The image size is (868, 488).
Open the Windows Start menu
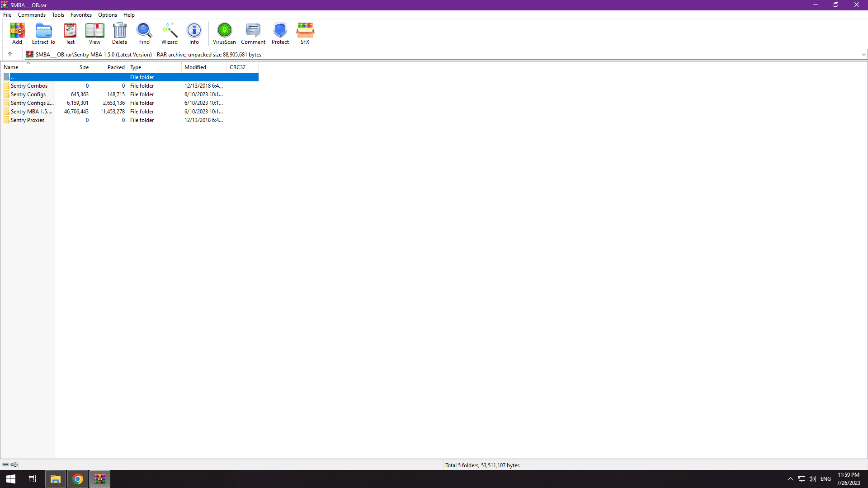click(11, 479)
